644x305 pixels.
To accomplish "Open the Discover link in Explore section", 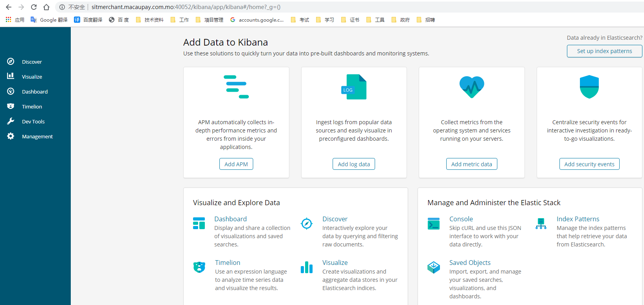I will coord(335,219).
